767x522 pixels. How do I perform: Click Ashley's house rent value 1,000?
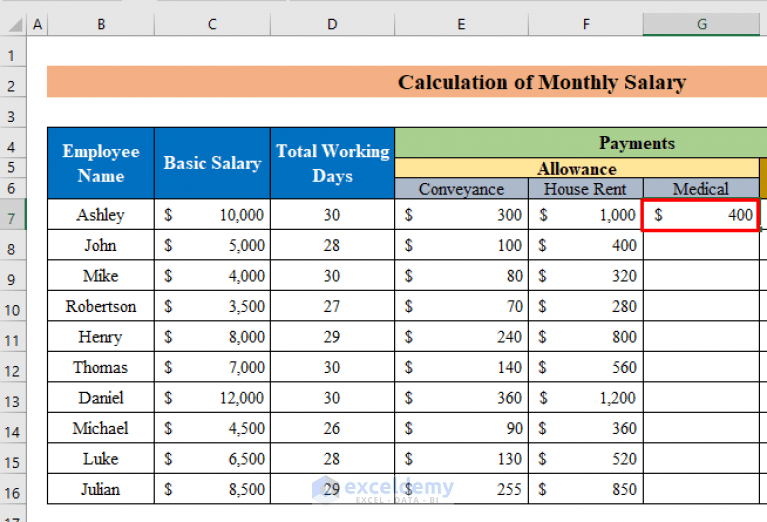tap(586, 214)
